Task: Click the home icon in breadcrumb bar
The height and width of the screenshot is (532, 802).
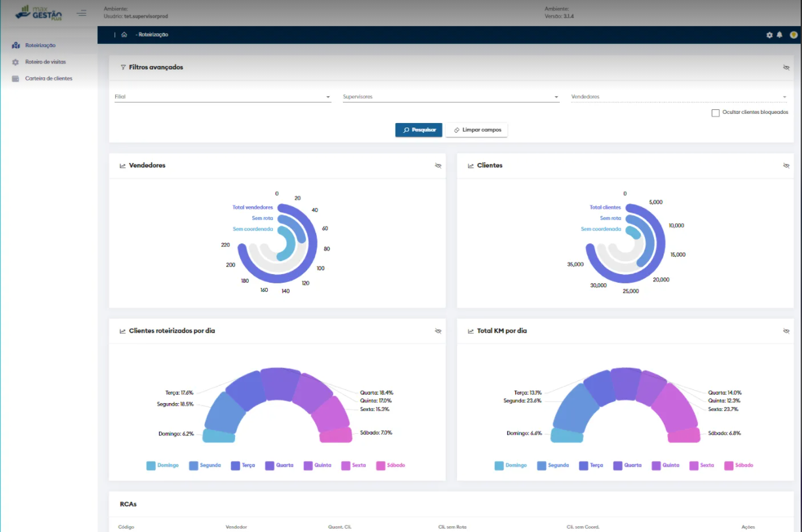Action: [x=124, y=35]
